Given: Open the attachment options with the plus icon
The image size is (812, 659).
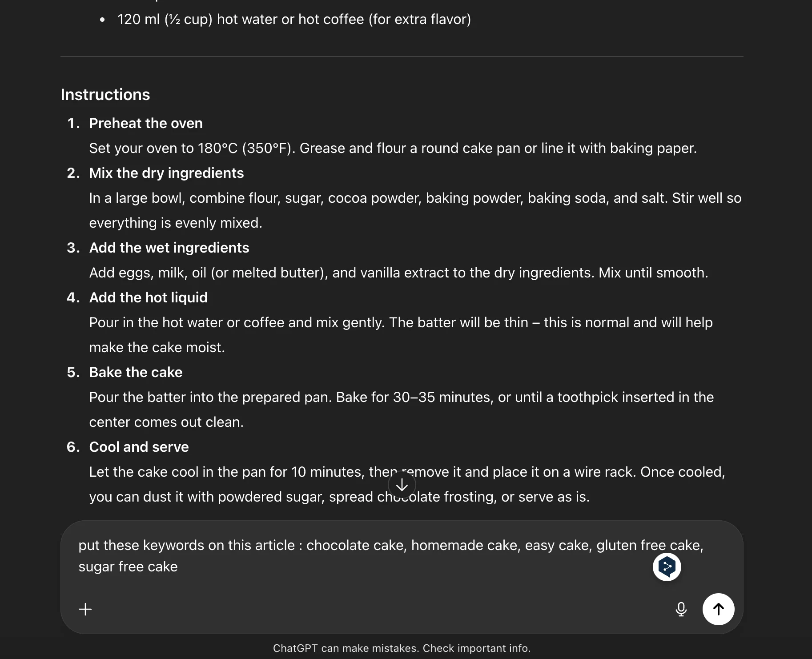Looking at the screenshot, I should [x=85, y=609].
